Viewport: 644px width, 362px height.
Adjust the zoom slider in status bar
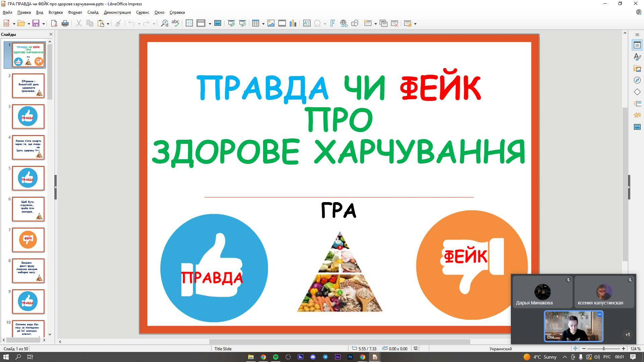(603, 349)
